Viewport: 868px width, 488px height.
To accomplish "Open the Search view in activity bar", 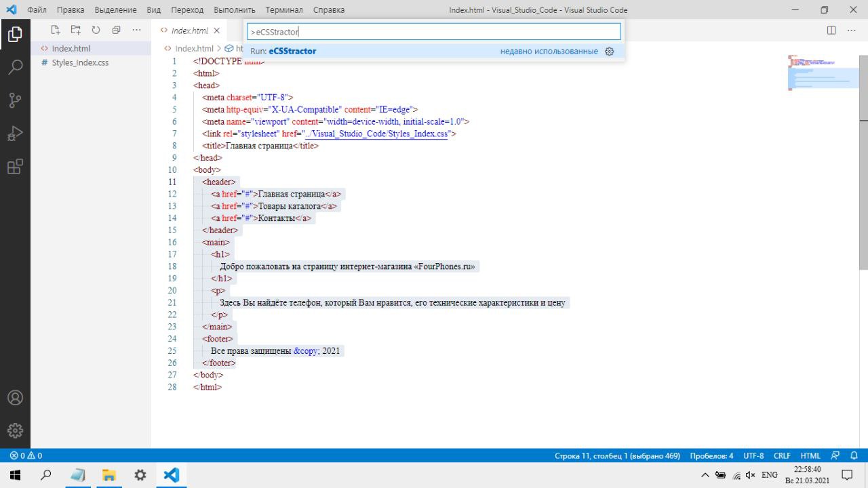I will click(x=15, y=67).
